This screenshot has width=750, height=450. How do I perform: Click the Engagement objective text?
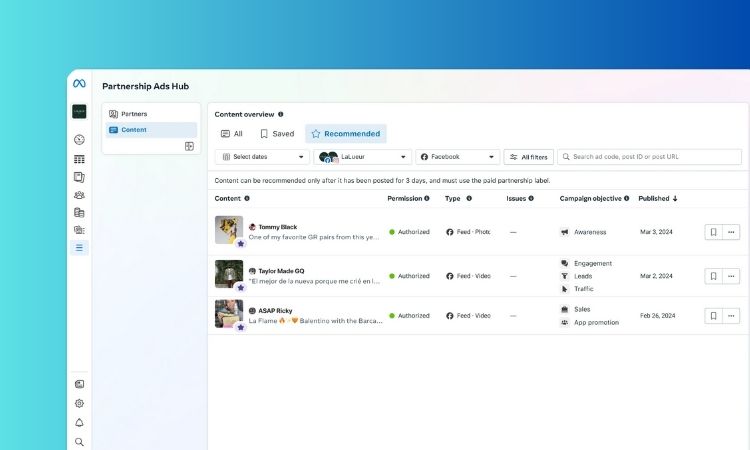[x=593, y=263]
